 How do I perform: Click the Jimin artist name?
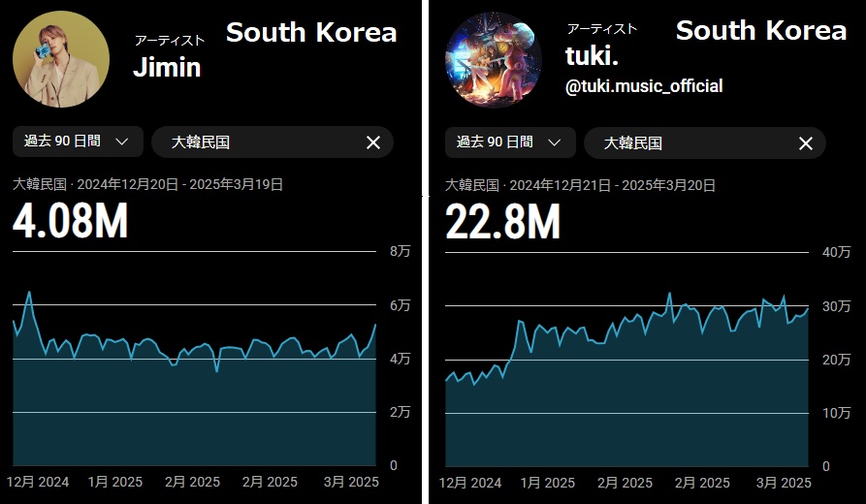[167, 67]
